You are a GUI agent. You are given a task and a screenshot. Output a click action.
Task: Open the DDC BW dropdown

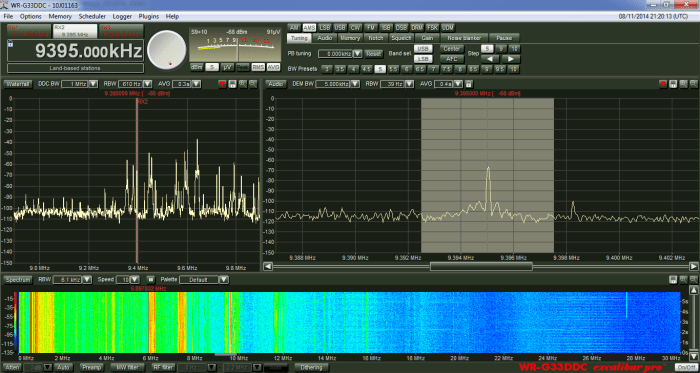92,84
